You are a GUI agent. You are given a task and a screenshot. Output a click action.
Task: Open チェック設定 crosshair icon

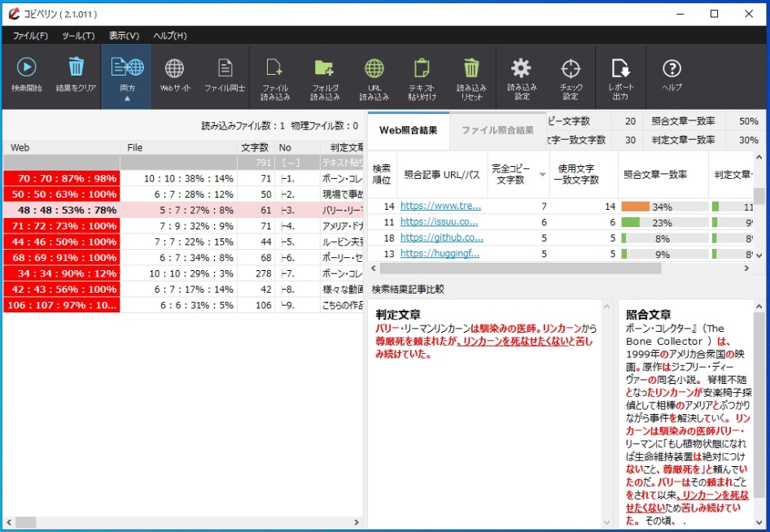click(571, 68)
